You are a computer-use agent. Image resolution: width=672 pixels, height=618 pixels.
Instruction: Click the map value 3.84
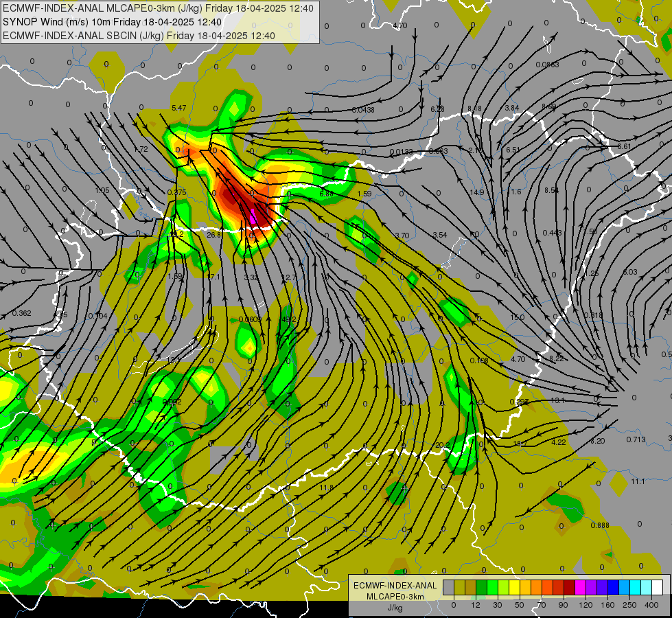[x=511, y=108]
